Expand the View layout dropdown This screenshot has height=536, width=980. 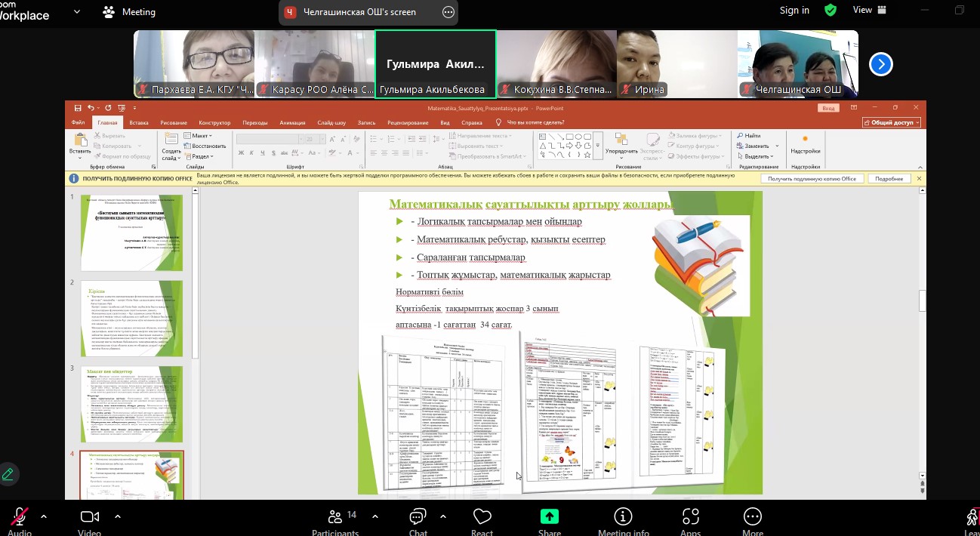click(868, 11)
